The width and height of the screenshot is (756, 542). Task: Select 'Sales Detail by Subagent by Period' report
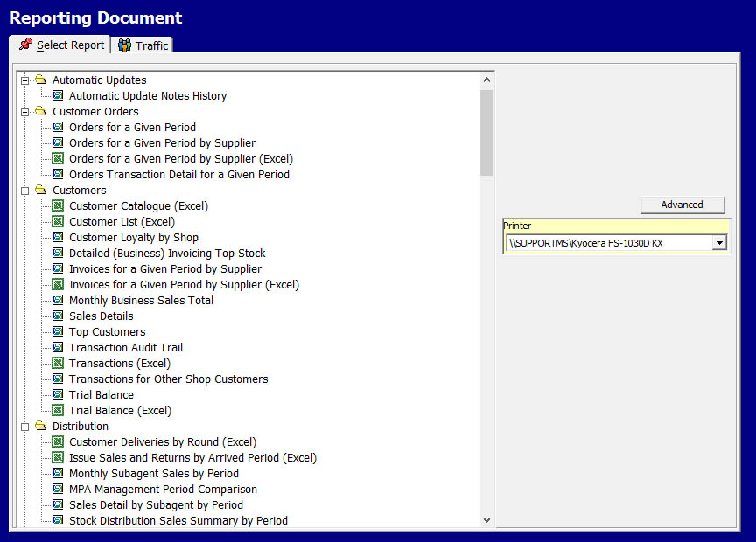(156, 505)
